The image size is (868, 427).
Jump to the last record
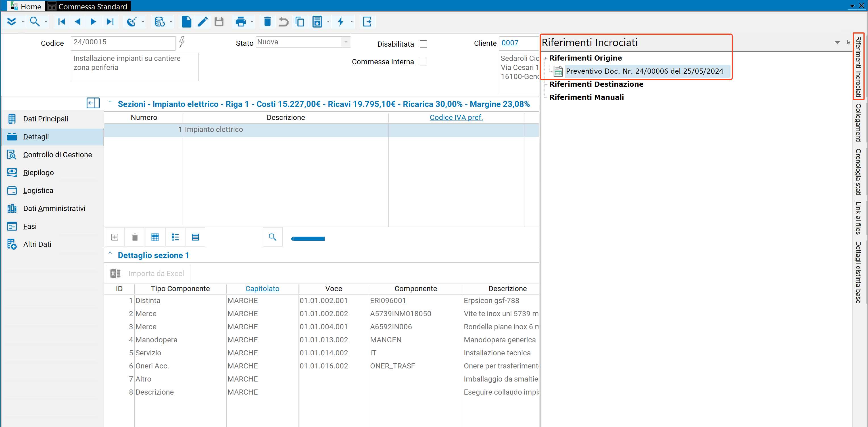click(x=110, y=22)
